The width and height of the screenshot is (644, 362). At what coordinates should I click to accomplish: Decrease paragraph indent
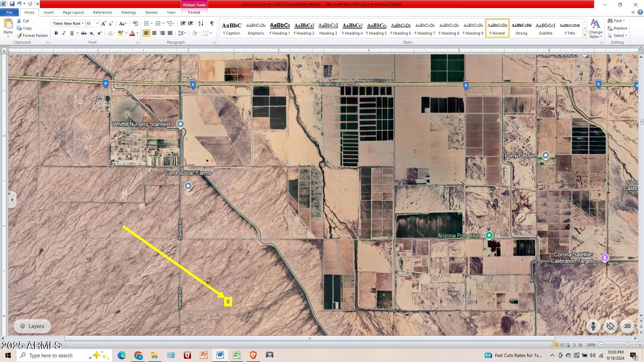(183, 23)
